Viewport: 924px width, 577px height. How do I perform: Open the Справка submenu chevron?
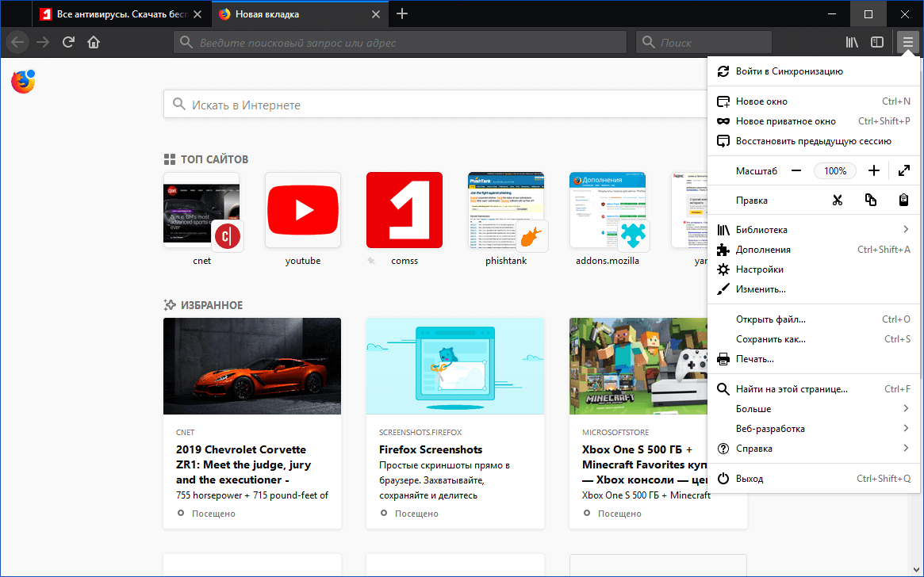pos(905,448)
